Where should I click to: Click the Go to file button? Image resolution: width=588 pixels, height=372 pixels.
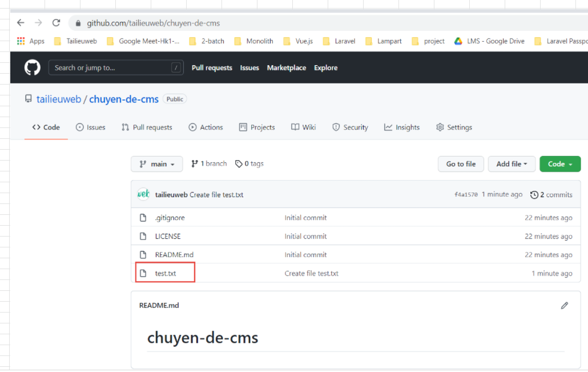point(461,164)
